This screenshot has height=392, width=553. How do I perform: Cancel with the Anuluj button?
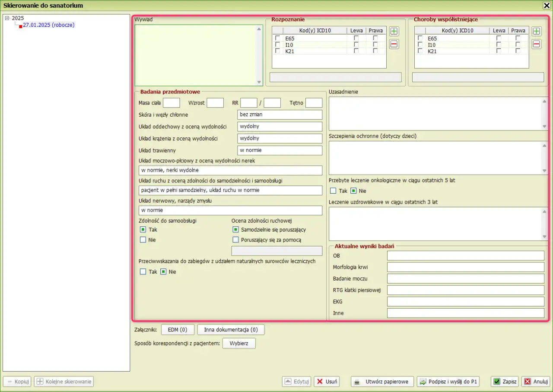tap(535, 382)
